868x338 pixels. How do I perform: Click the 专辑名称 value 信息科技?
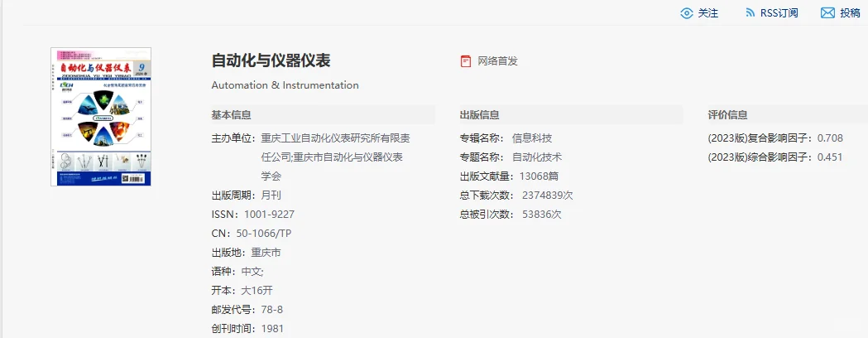[532, 138]
